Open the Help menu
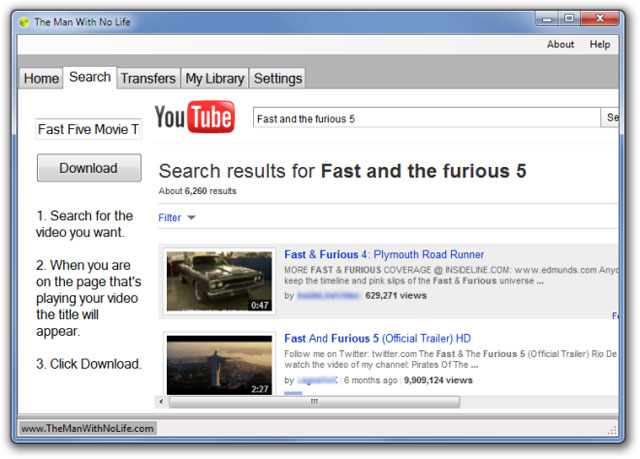The image size is (640, 459). 600,44
